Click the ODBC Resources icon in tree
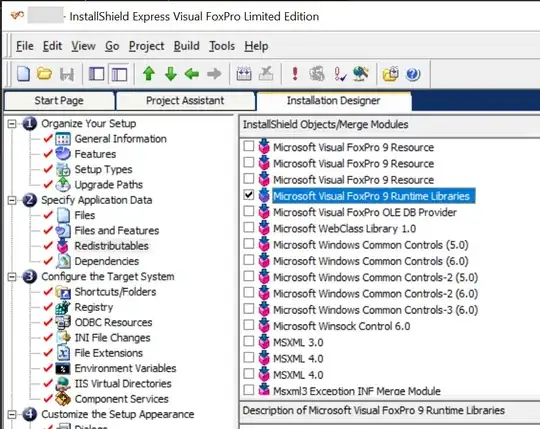 pos(63,322)
